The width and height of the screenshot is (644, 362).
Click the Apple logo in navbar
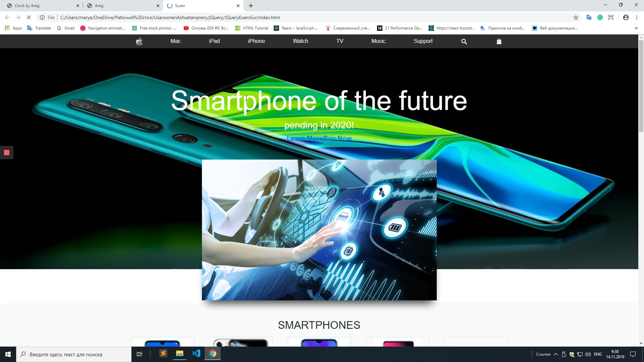[x=139, y=41]
